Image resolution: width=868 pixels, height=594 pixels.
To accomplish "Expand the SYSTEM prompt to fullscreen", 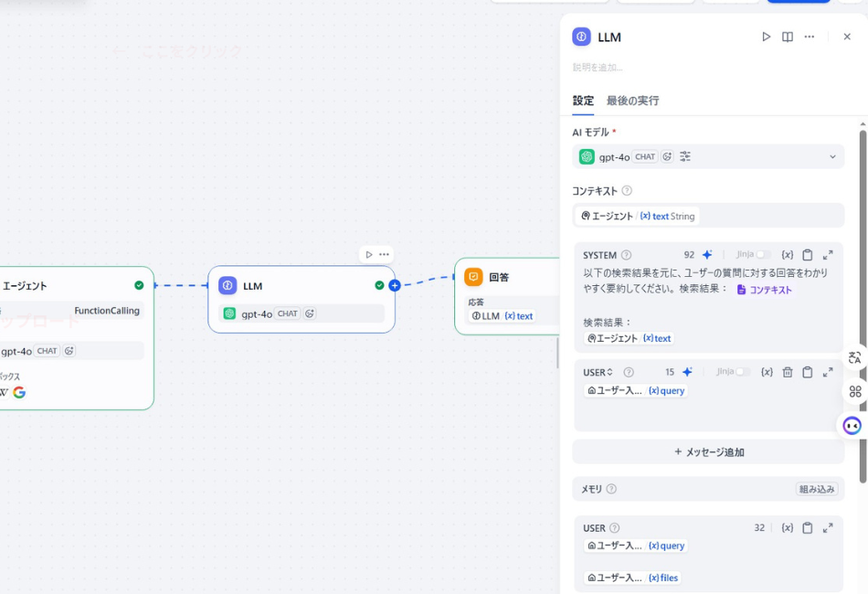I will [827, 254].
